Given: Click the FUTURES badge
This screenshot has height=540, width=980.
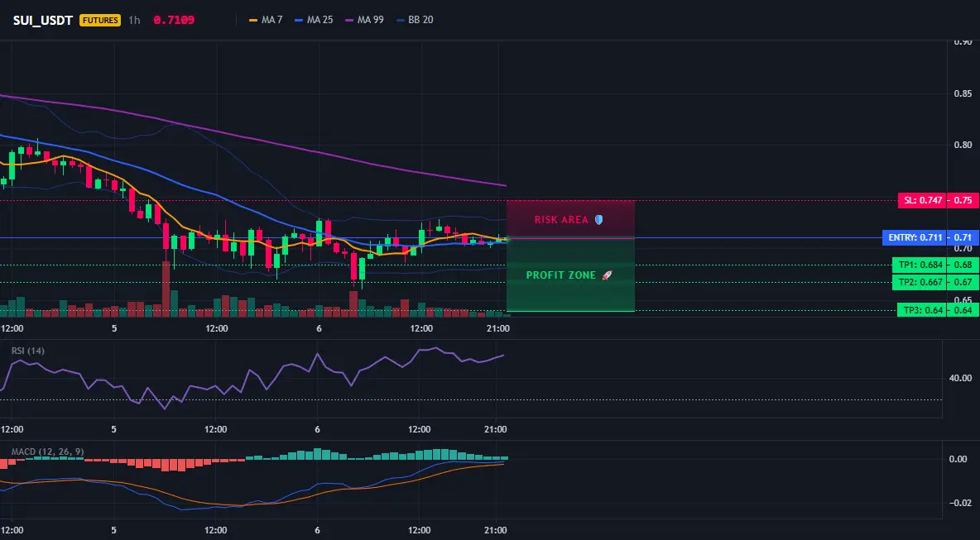Looking at the screenshot, I should pyautogui.click(x=100, y=20).
